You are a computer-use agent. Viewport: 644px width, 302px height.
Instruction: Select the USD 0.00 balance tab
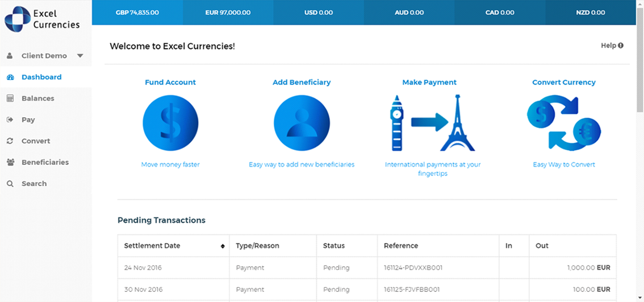tap(319, 13)
